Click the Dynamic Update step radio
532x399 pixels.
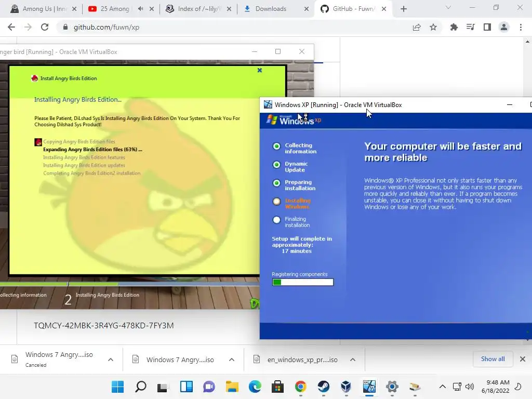click(x=276, y=165)
